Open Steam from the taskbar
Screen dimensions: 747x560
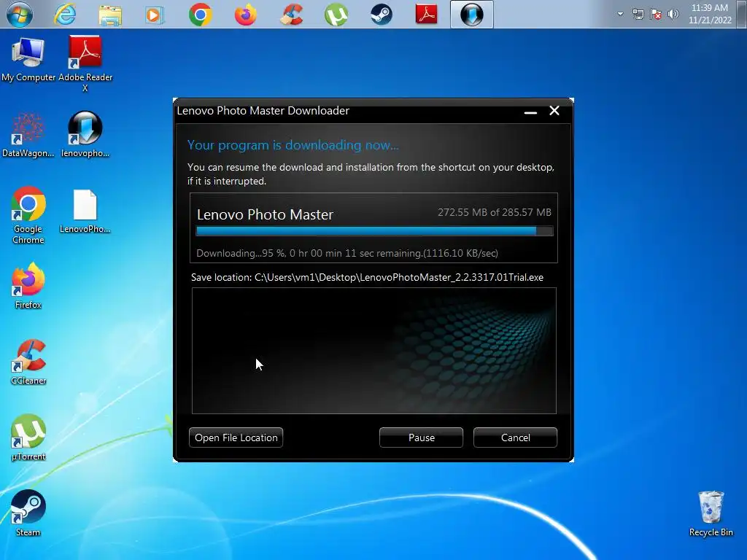point(382,15)
